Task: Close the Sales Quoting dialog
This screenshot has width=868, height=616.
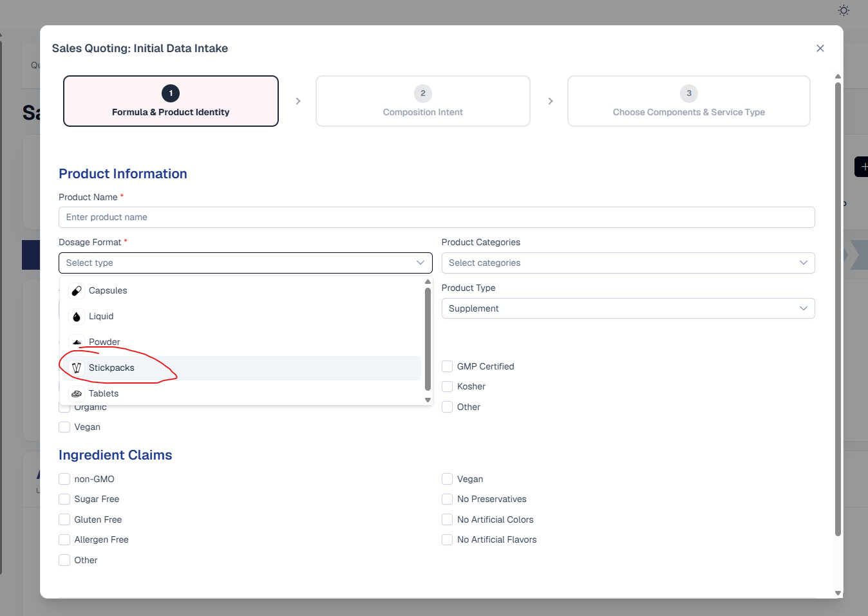Action: click(820, 48)
